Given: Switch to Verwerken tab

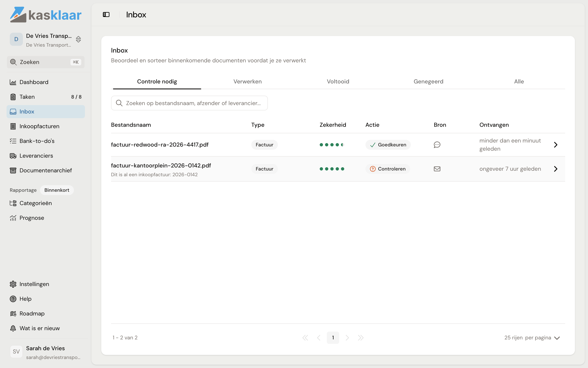Looking at the screenshot, I should (x=247, y=82).
